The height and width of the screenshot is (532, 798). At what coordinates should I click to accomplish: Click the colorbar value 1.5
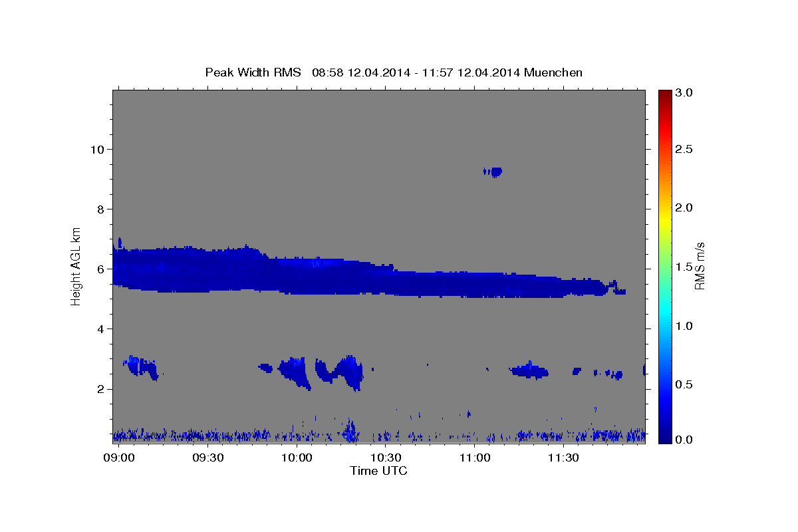(683, 267)
